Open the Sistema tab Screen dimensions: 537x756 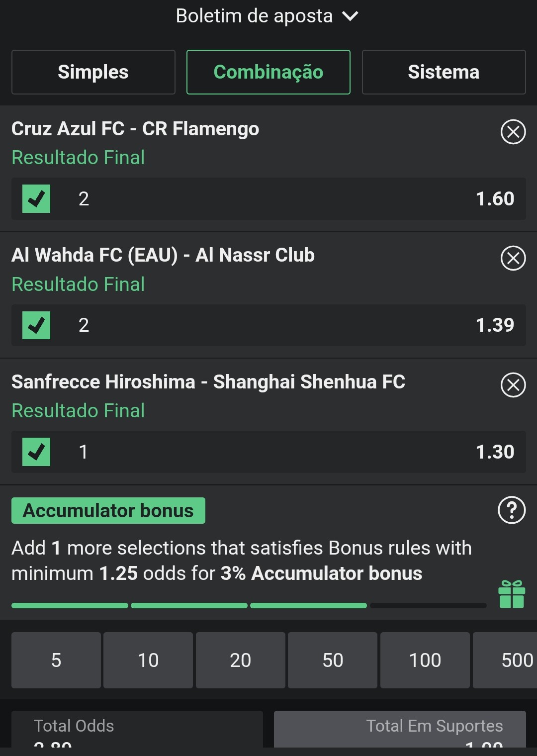[444, 72]
